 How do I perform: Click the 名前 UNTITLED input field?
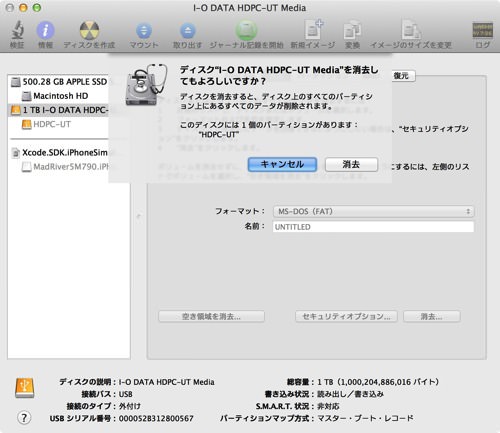click(373, 227)
